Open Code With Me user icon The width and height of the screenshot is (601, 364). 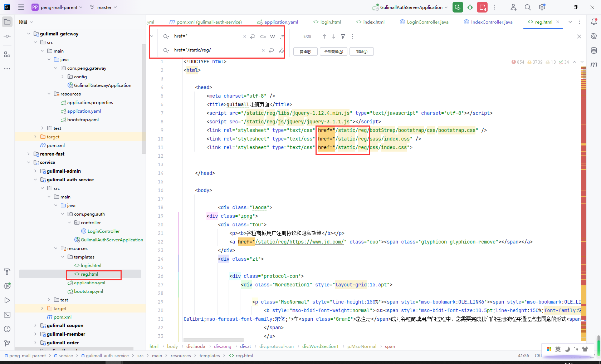tap(514, 7)
